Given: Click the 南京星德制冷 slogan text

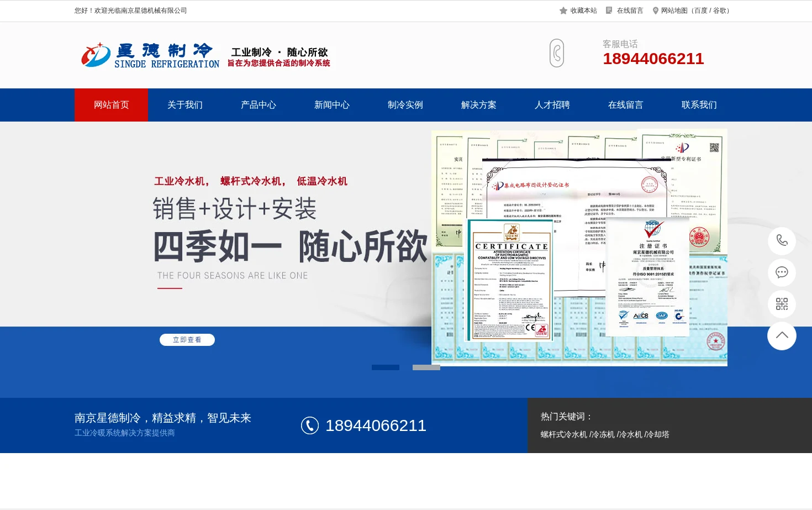Looking at the screenshot, I should (163, 418).
